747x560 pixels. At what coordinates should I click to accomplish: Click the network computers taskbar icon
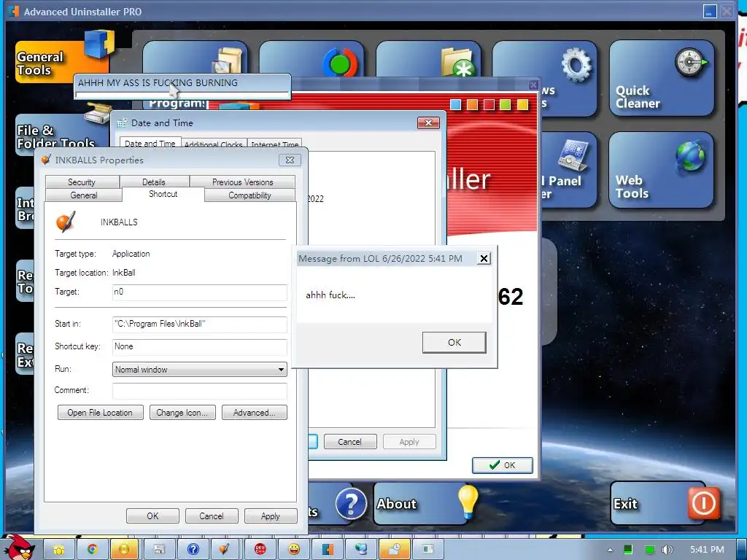361,550
